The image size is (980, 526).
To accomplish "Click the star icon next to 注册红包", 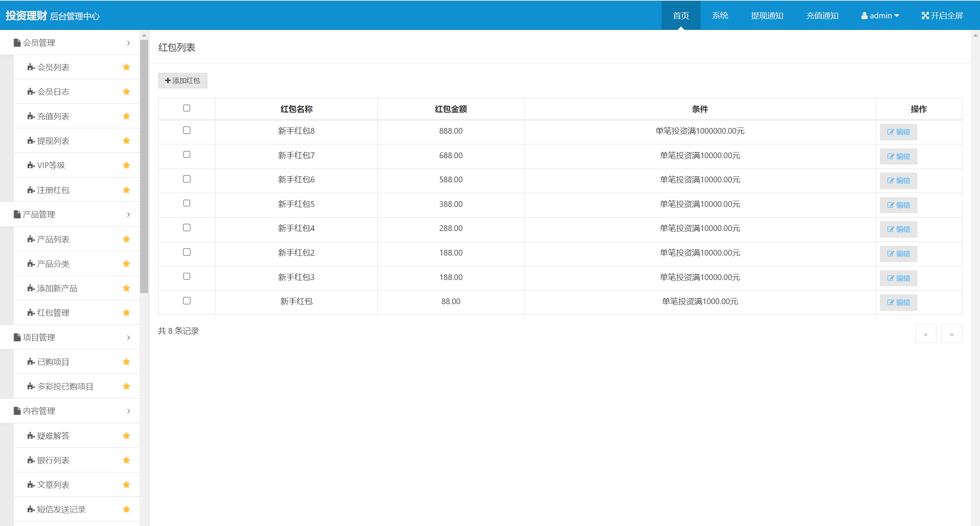I will [x=126, y=190].
